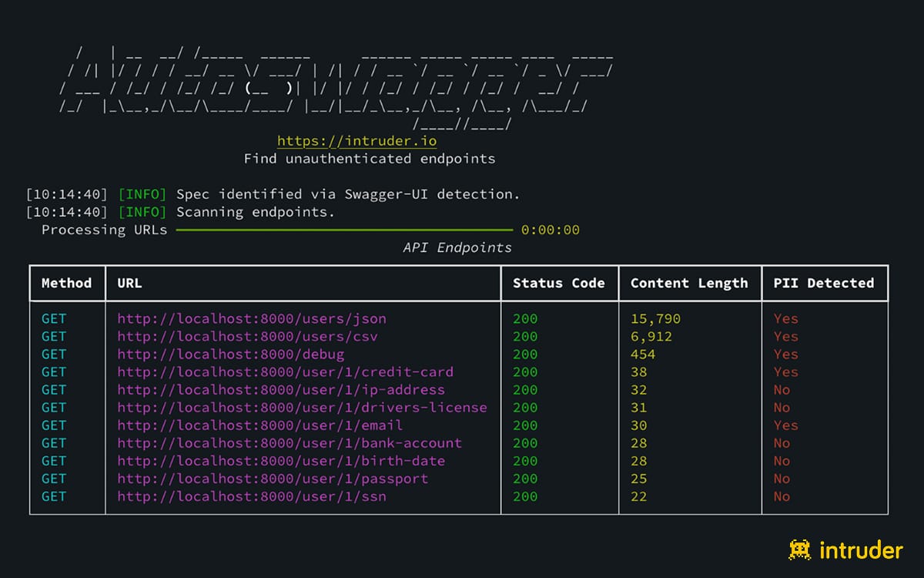Click content length 25 in the passport row
924x578 pixels.
tap(639, 478)
